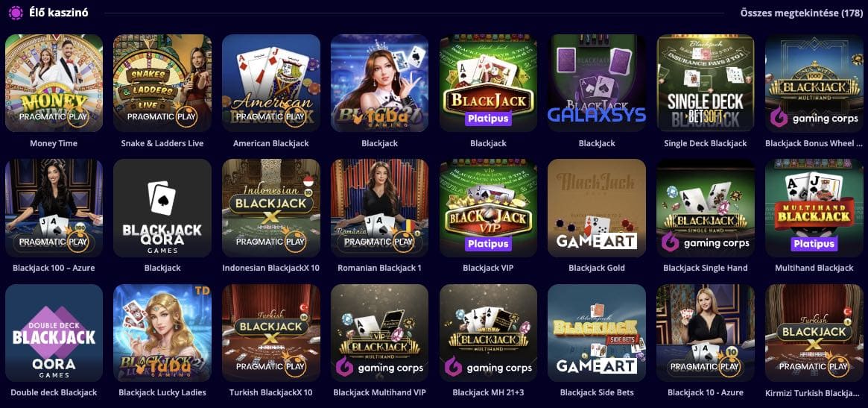The width and height of the screenshot is (868, 408).
Task: Launch Snake & Ladders Live game tile
Action: [x=162, y=83]
